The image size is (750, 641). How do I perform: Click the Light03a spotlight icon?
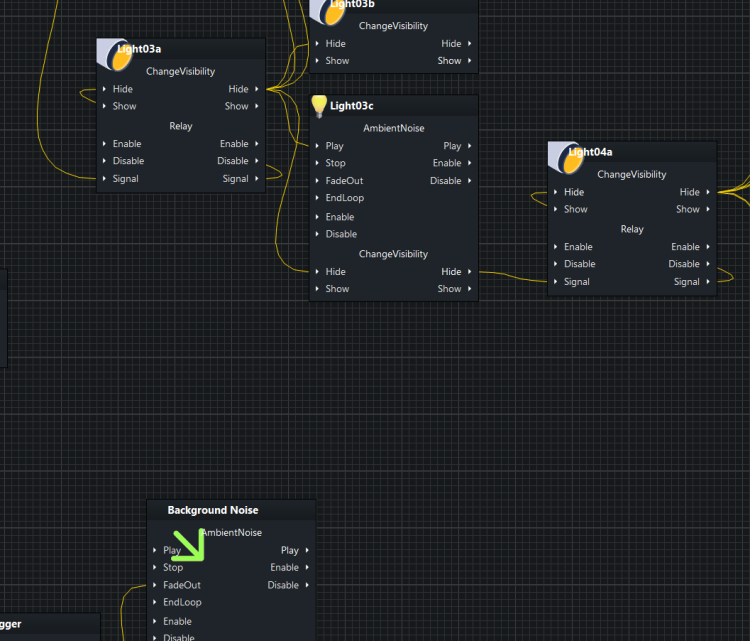pyautogui.click(x=116, y=56)
